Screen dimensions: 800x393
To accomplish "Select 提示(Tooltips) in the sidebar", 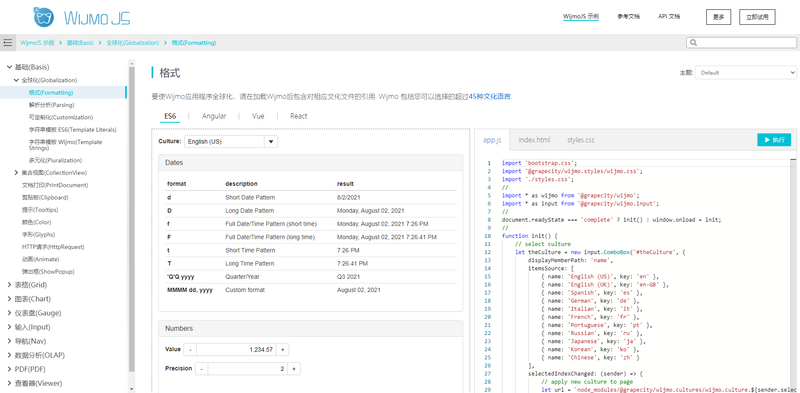I will (x=40, y=210).
